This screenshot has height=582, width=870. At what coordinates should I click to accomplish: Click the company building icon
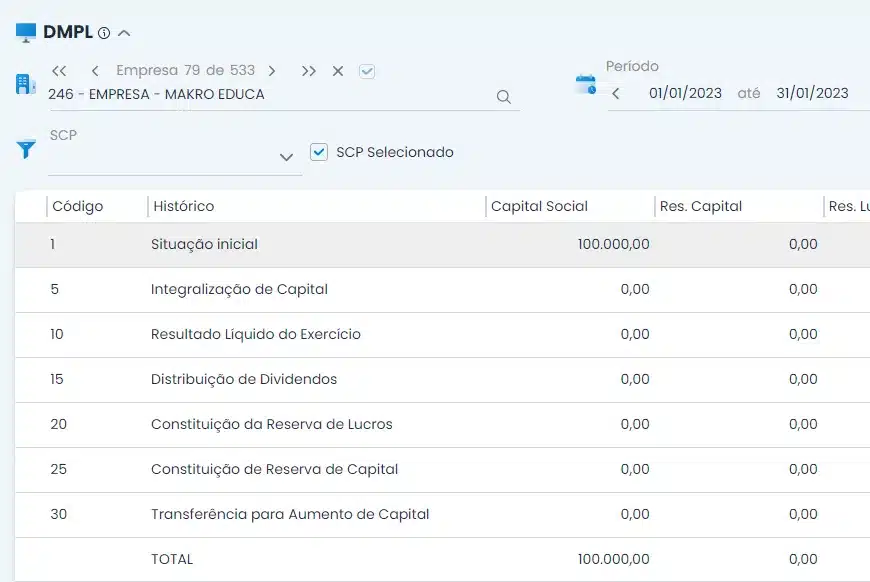click(26, 84)
